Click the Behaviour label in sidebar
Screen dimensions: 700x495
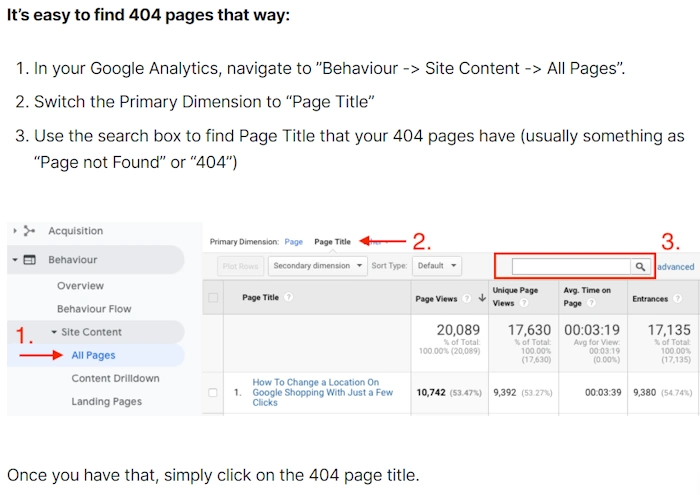[73, 260]
